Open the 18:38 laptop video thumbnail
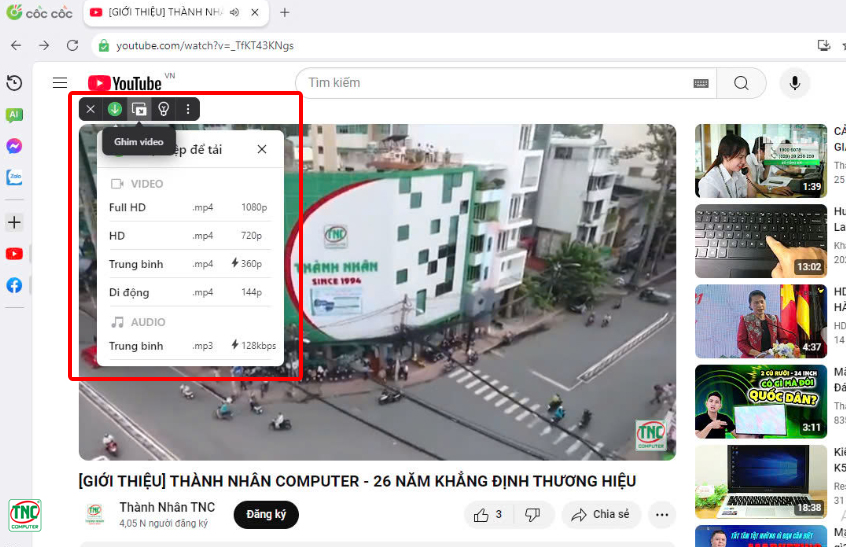 761,482
